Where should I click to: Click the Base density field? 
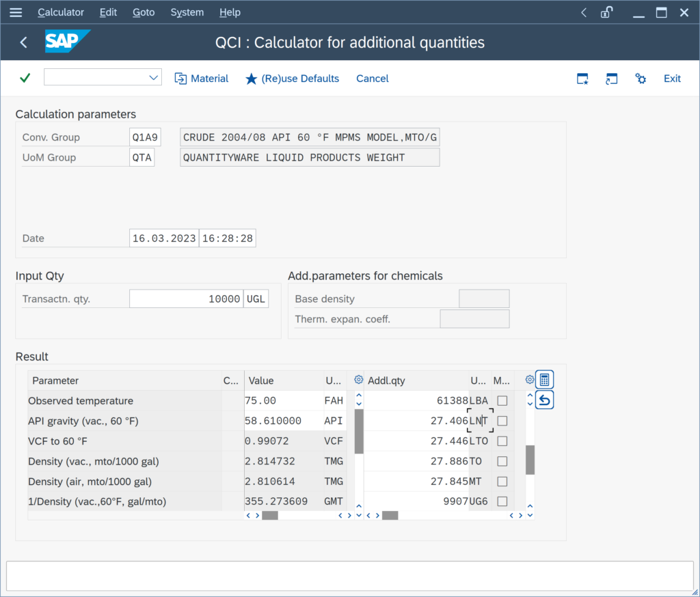coord(484,299)
